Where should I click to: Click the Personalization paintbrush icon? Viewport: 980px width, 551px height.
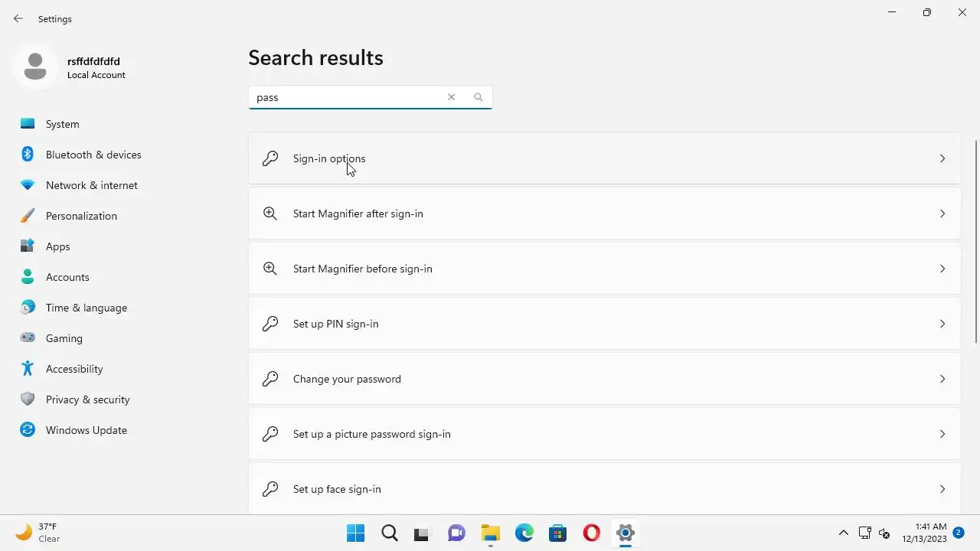tap(28, 216)
